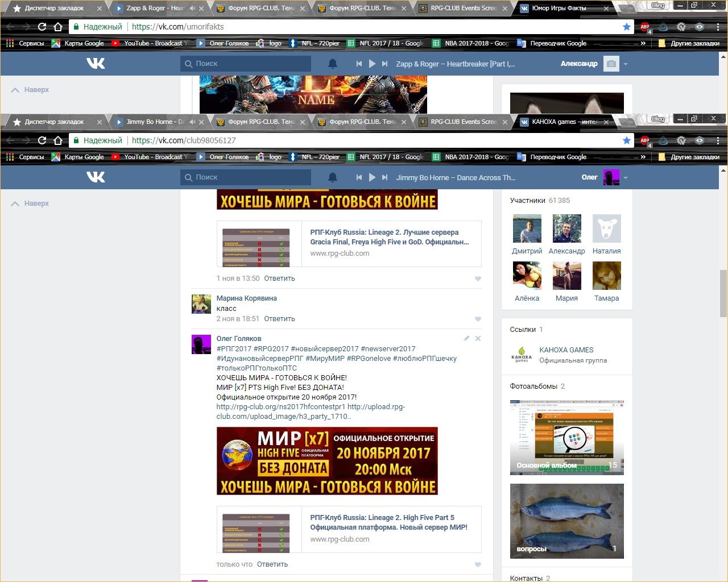
Task: Open the Переводчик Google bookmark in the KAHOXA games window
Action: [552, 157]
